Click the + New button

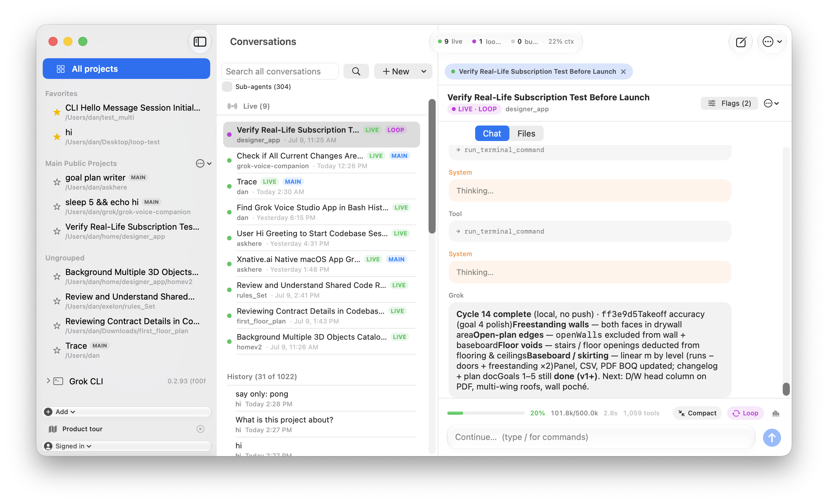pyautogui.click(x=396, y=71)
